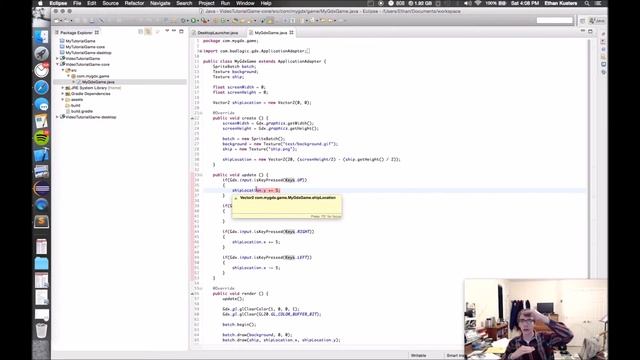Open the Window menu
The width and height of the screenshot is (640, 360).
tap(245, 3)
